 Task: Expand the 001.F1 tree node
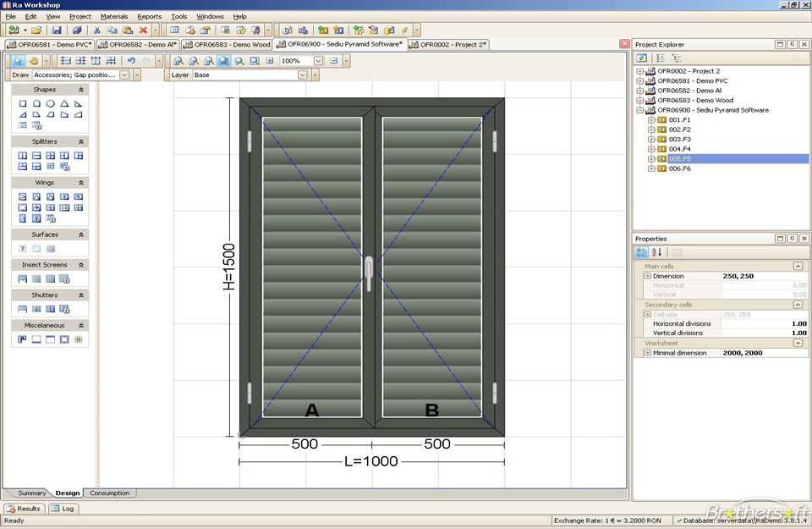(651, 120)
